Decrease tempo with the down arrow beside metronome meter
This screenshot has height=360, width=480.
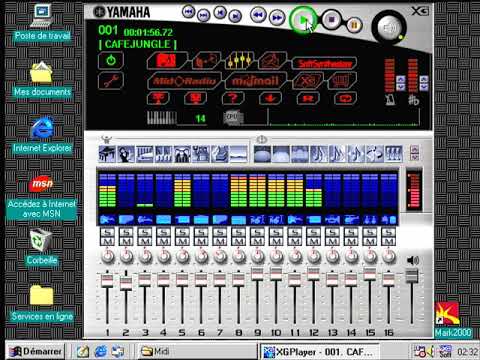click(401, 87)
